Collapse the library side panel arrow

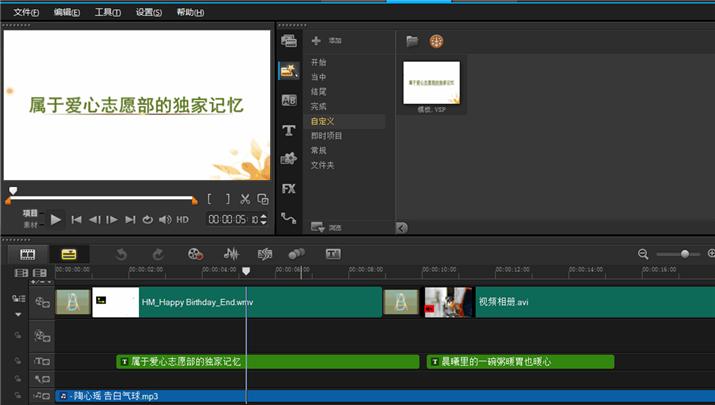point(402,228)
